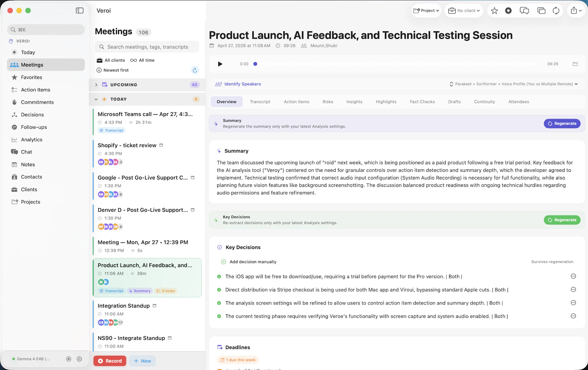Click the stacked windows icon in toolbar
This screenshot has width=588, height=370.
[x=541, y=11]
